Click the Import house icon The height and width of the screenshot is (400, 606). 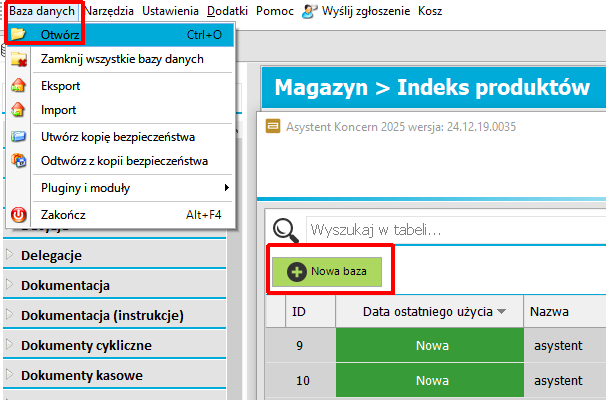click(18, 110)
